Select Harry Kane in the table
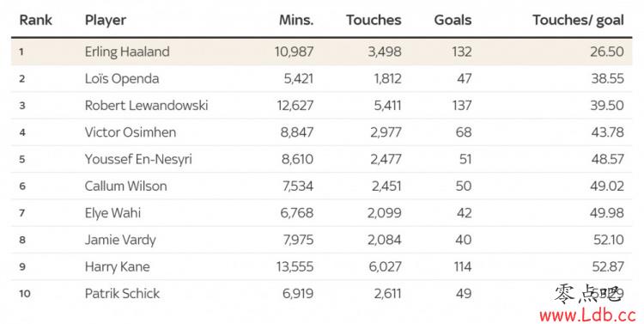The image size is (644, 324). point(117,266)
